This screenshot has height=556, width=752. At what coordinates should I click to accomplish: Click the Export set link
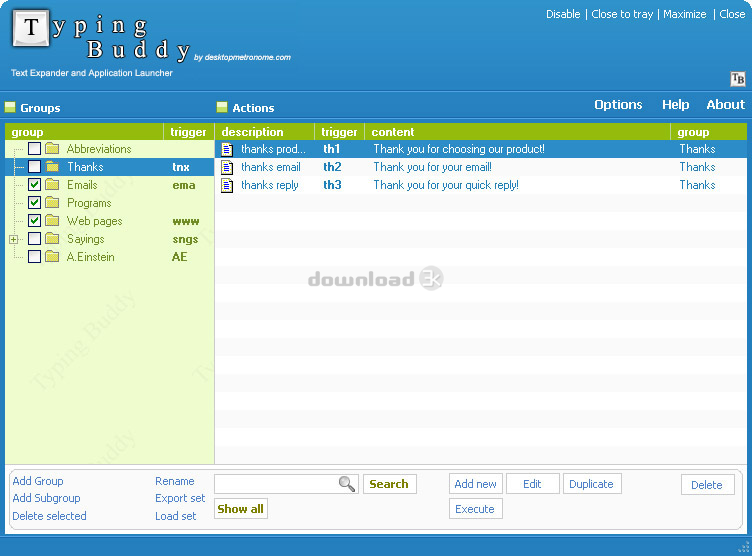click(x=180, y=498)
